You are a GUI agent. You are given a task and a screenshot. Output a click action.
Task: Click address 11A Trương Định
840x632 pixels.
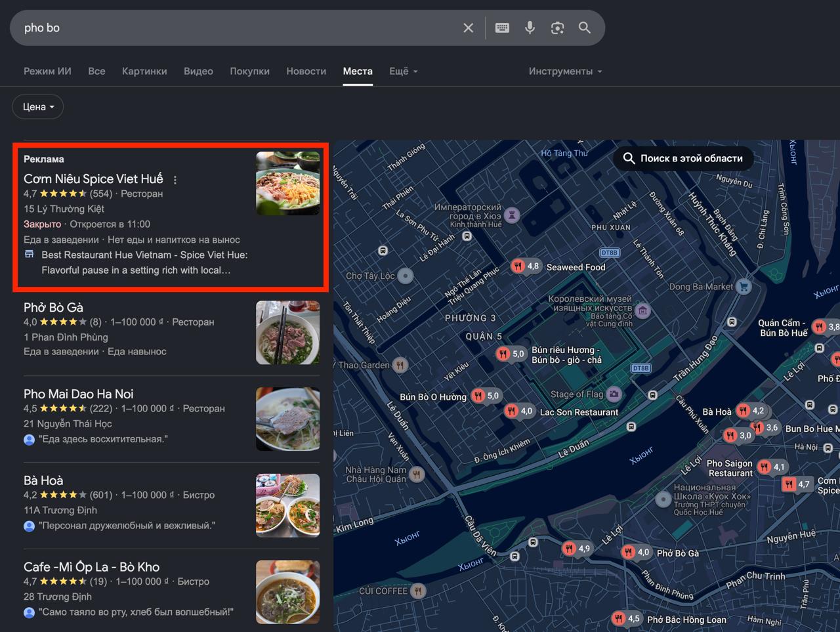pyautogui.click(x=60, y=511)
